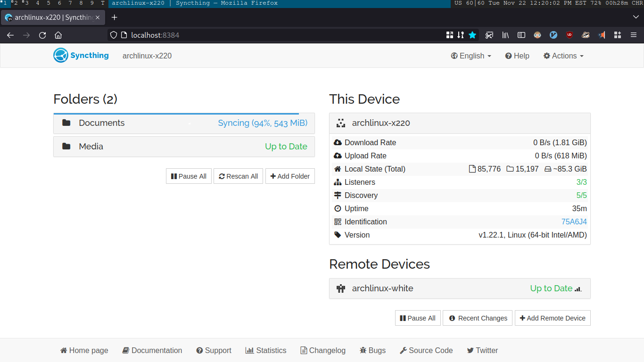Click the Version tag icon
Image resolution: width=644 pixels, height=362 pixels.
pos(338,235)
